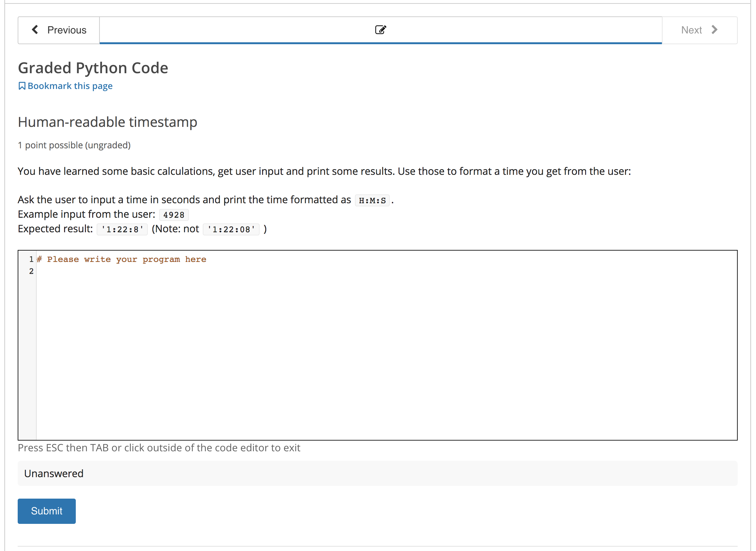
Task: Click the expected result '1:22:8' snippet
Action: (122, 229)
